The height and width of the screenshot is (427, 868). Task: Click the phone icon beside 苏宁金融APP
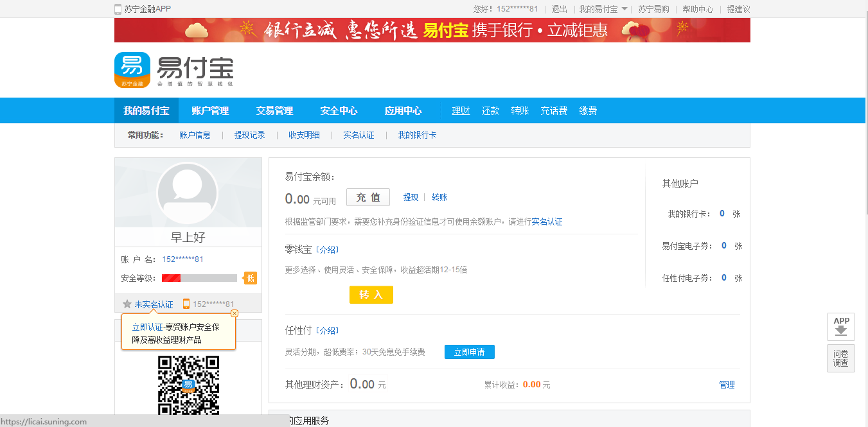(x=118, y=9)
